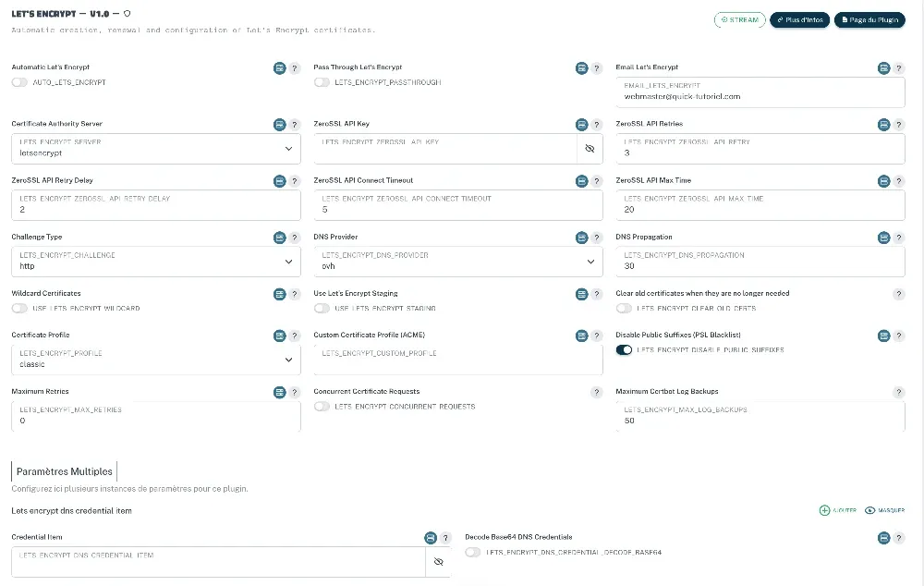The height and width of the screenshot is (586, 924).
Task: Open the help icon beside Maximum Retries
Action: (x=295, y=393)
